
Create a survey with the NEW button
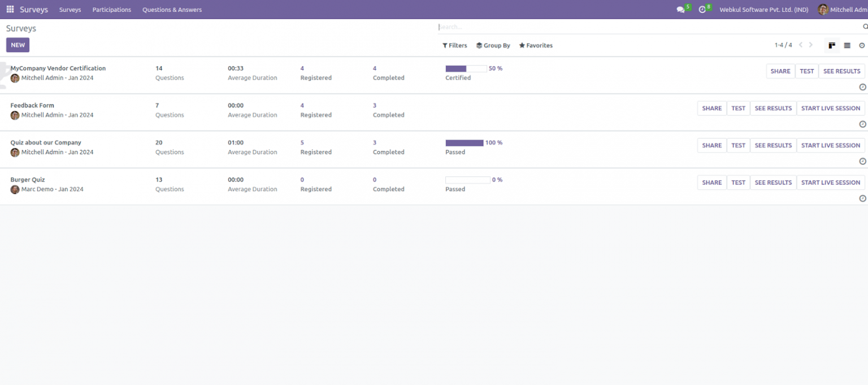click(18, 45)
